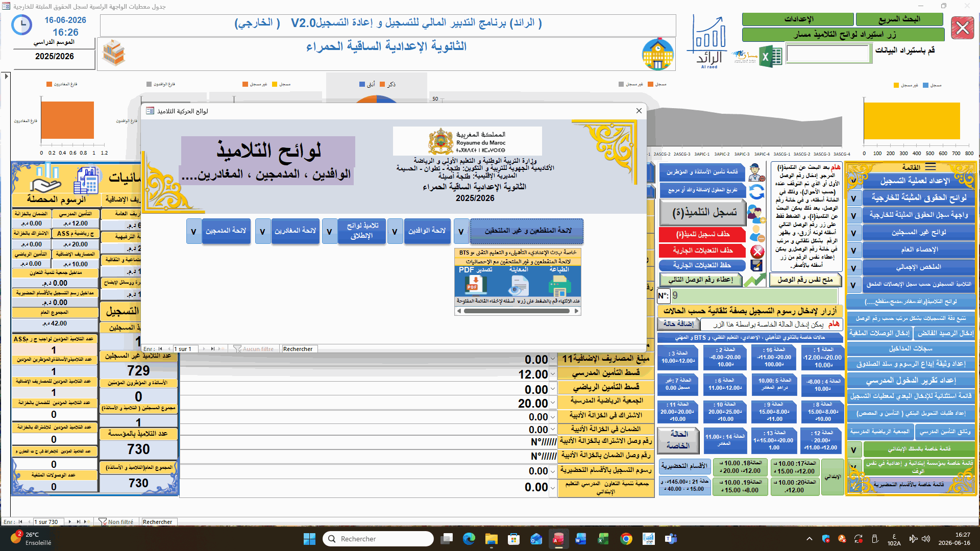This screenshot has height=551, width=980.
Task: Click the blue refresh arrows icon
Action: point(756,192)
